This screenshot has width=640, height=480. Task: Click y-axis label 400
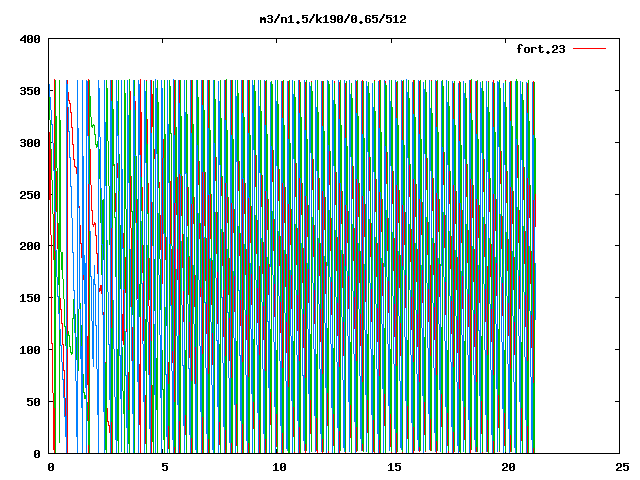[x=30, y=39]
